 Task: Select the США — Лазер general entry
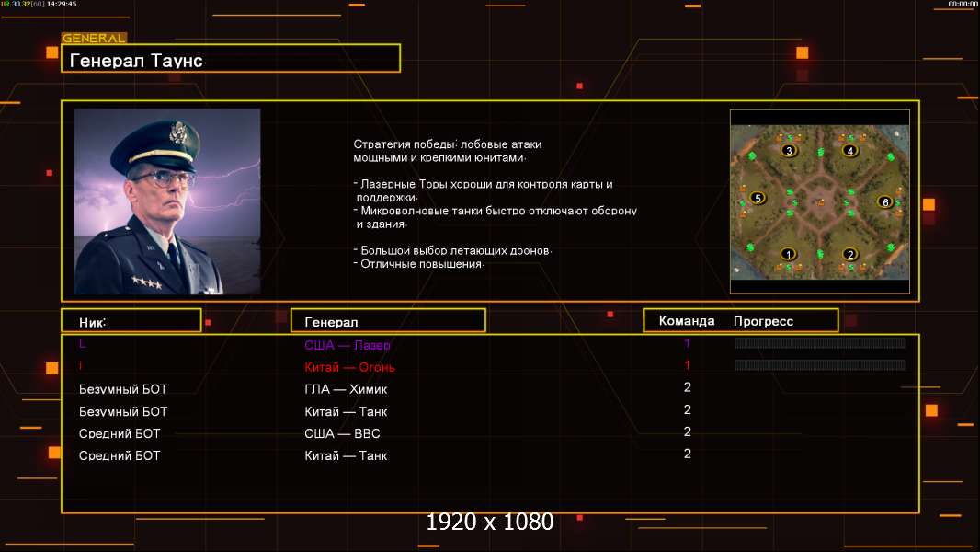click(348, 345)
